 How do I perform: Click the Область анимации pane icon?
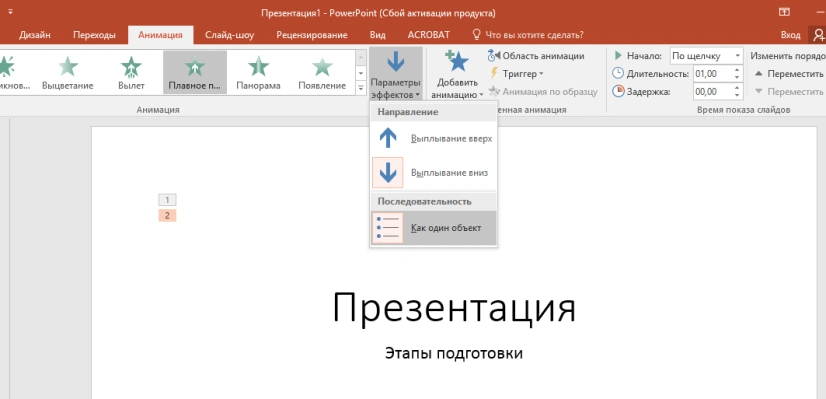494,55
